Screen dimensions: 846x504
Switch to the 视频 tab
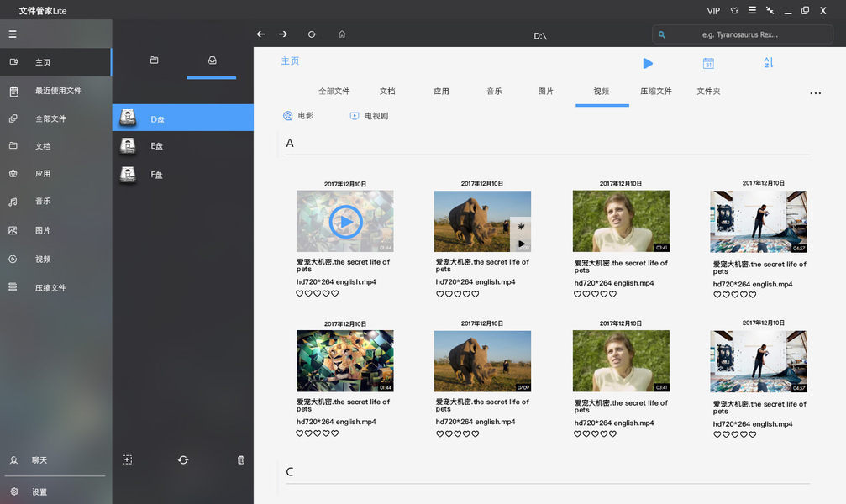602,92
